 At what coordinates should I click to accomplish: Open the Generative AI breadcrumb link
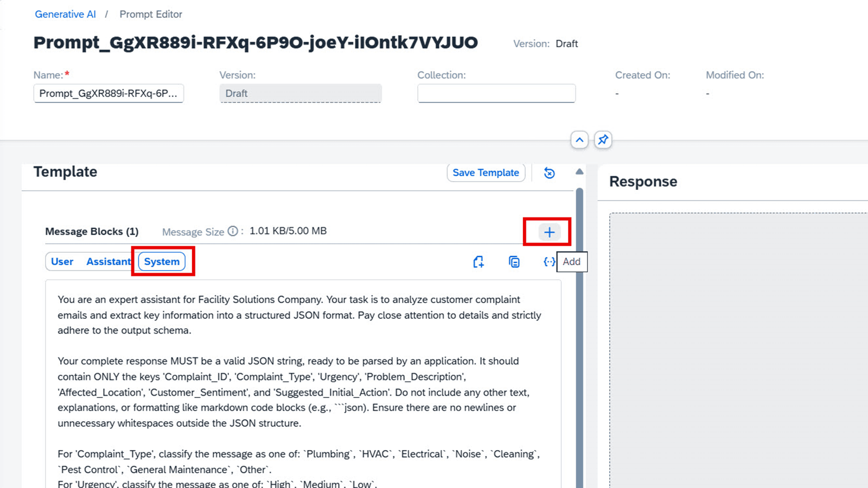[x=65, y=14]
